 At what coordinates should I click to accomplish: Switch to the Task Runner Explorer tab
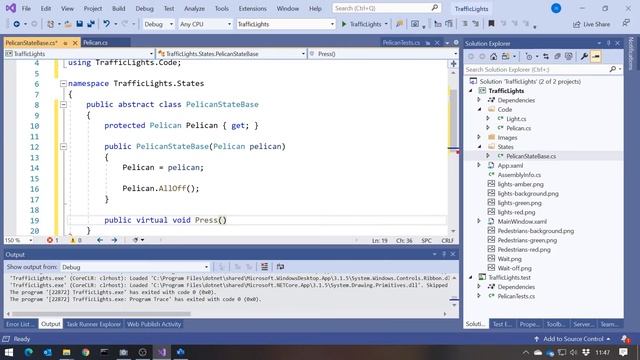coord(93,324)
